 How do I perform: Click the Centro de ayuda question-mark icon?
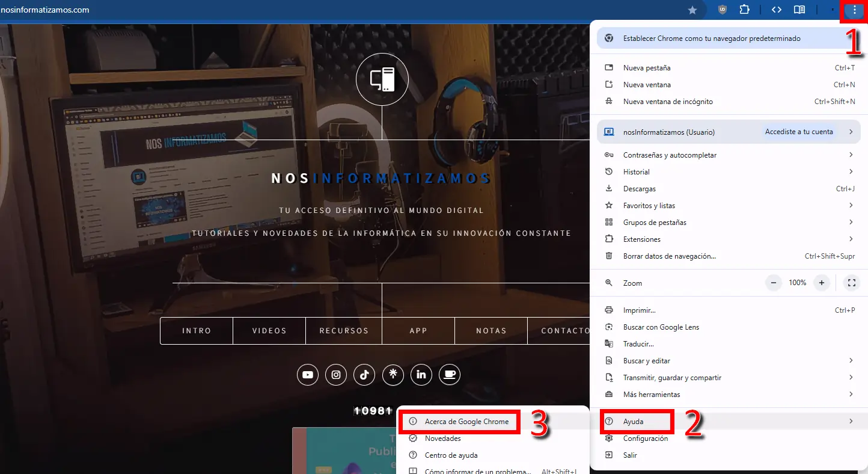pos(413,455)
